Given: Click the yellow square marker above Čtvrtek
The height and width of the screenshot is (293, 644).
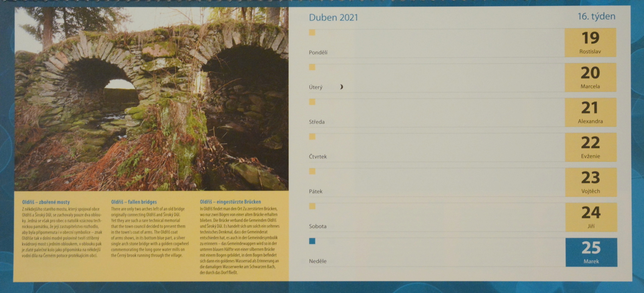Looking at the screenshot, I should pyautogui.click(x=312, y=137).
